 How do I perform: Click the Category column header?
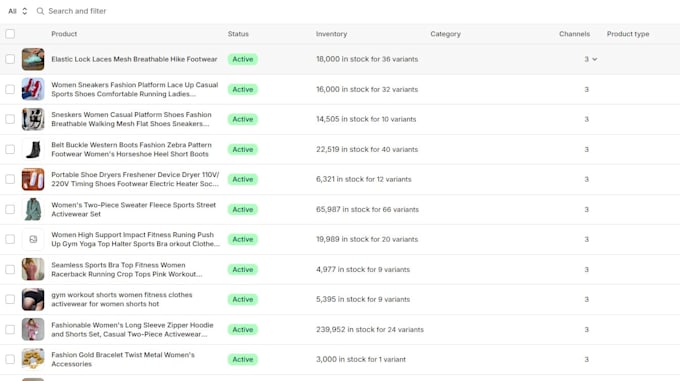coord(445,34)
